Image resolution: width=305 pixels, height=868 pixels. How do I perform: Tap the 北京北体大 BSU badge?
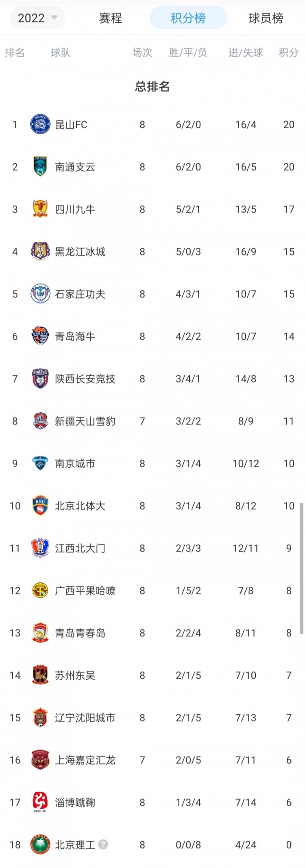[x=40, y=505]
